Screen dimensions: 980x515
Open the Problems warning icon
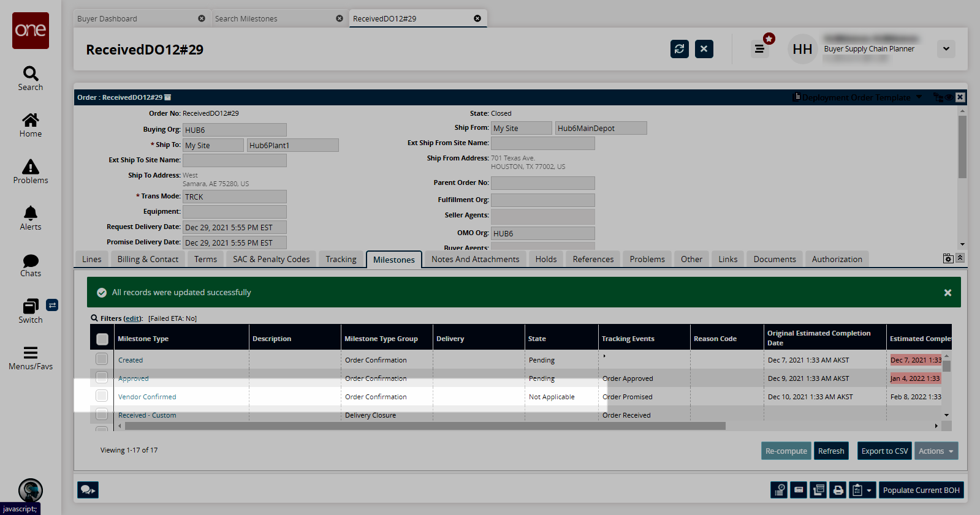point(31,171)
